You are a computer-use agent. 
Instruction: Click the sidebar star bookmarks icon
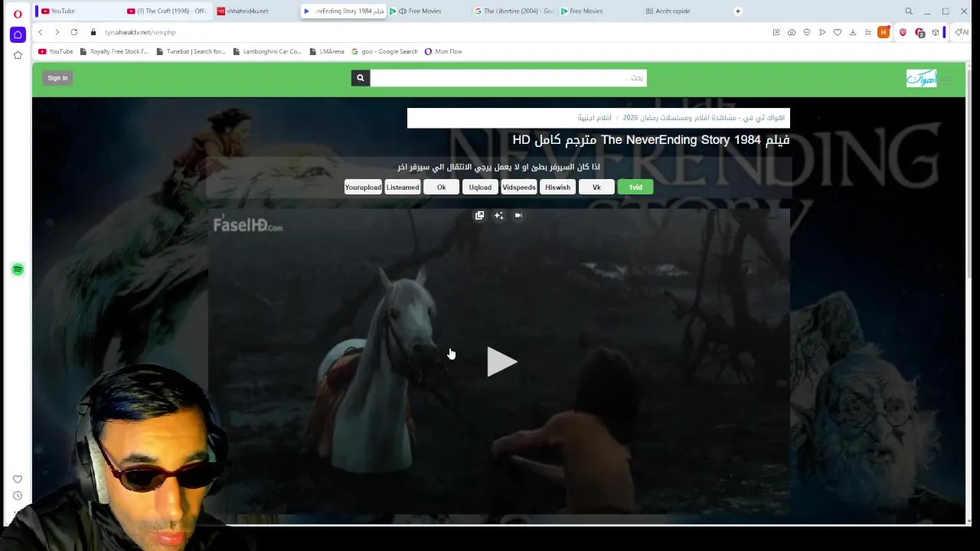[x=18, y=55]
